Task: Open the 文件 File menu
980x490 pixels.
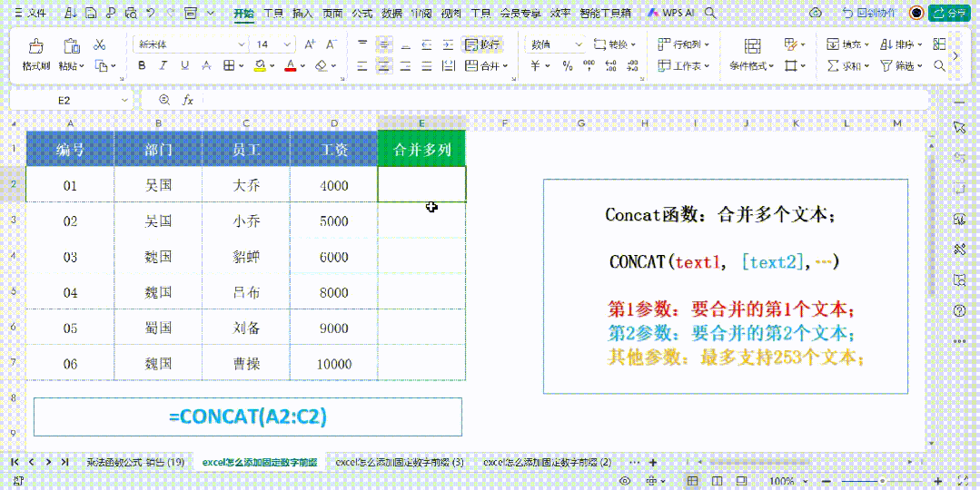Action: click(x=33, y=13)
